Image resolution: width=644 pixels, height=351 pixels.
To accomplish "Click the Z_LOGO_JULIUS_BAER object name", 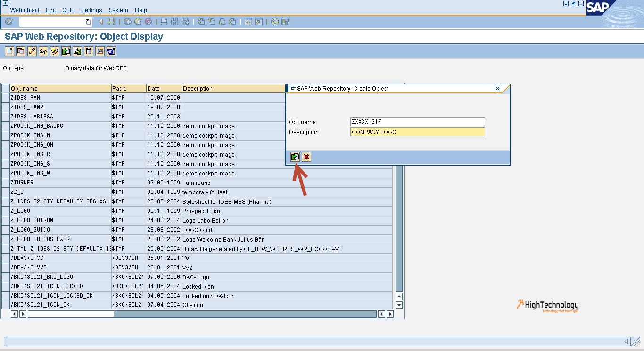I will click(x=40, y=239).
